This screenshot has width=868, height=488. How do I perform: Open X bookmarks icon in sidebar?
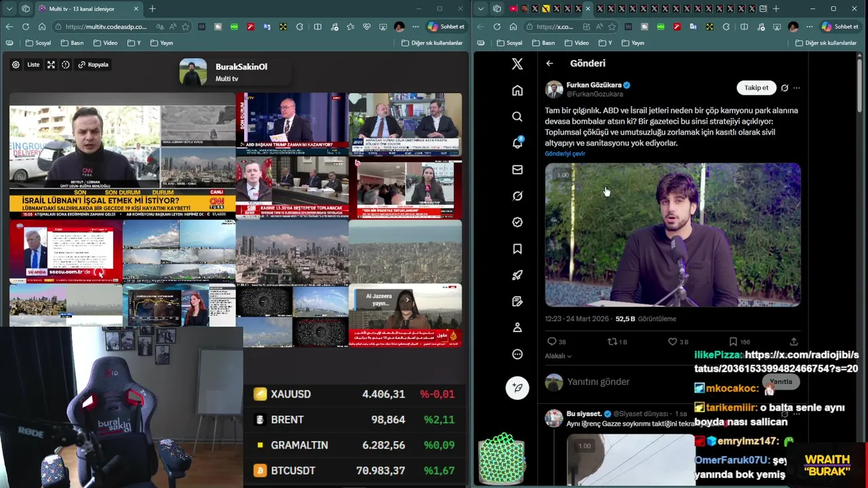[517, 249]
